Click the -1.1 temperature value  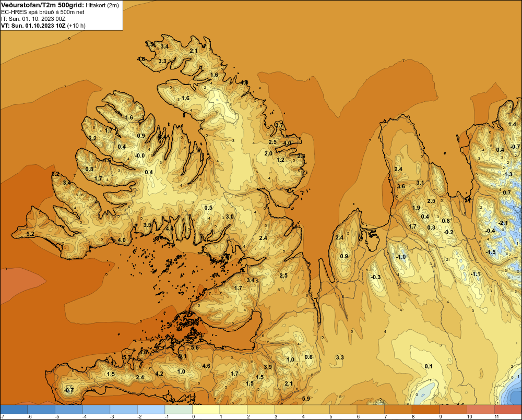(x=476, y=274)
